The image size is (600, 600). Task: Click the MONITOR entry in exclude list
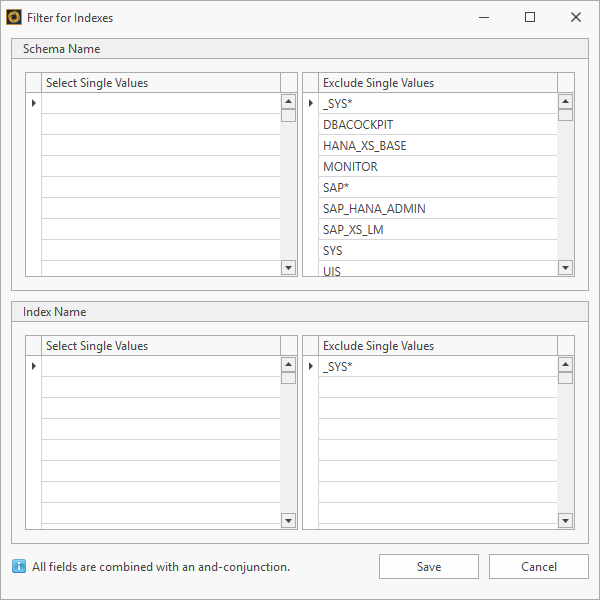click(x=436, y=167)
